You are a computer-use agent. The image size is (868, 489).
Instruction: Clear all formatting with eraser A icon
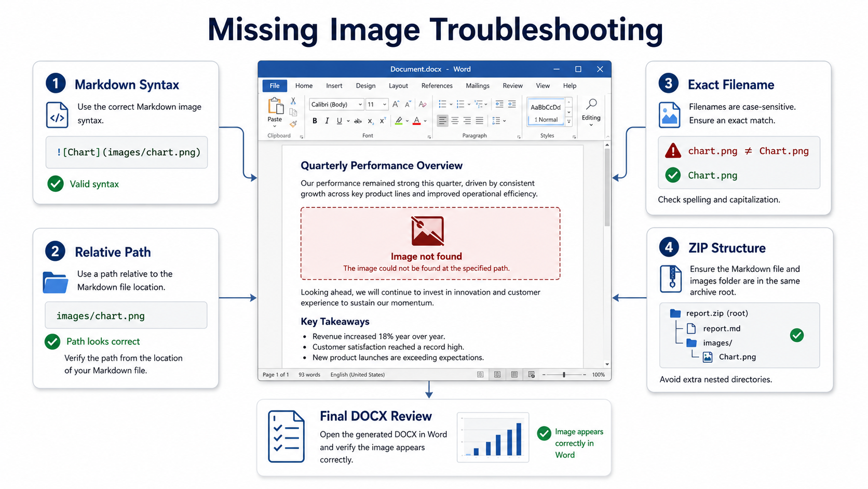(x=423, y=104)
